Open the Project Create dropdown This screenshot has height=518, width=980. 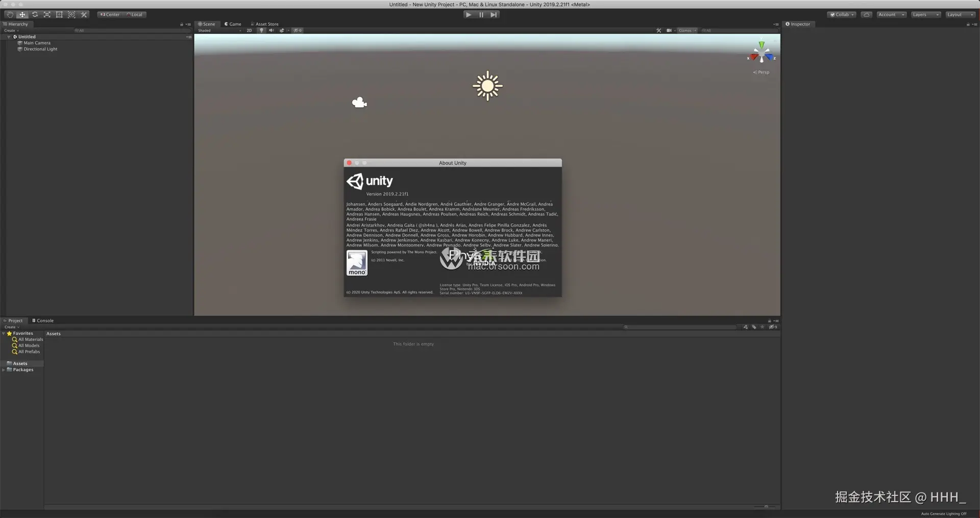pyautogui.click(x=11, y=327)
